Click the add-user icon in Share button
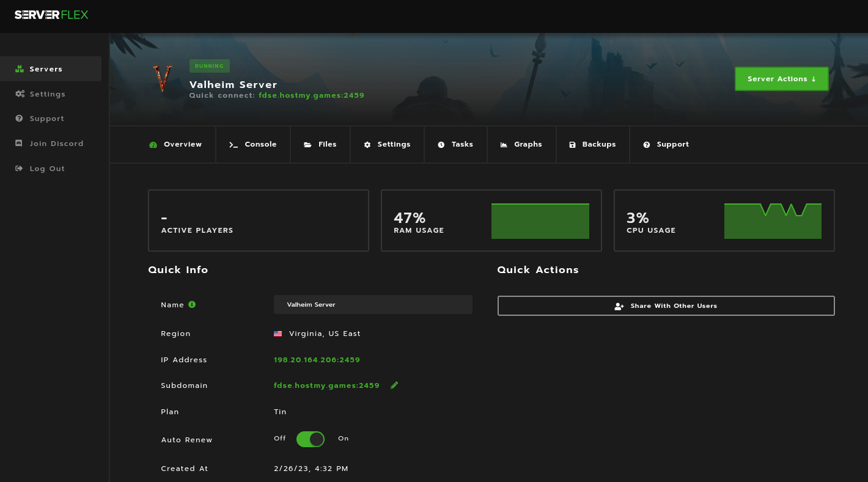Image resolution: width=868 pixels, height=482 pixels. (x=619, y=306)
